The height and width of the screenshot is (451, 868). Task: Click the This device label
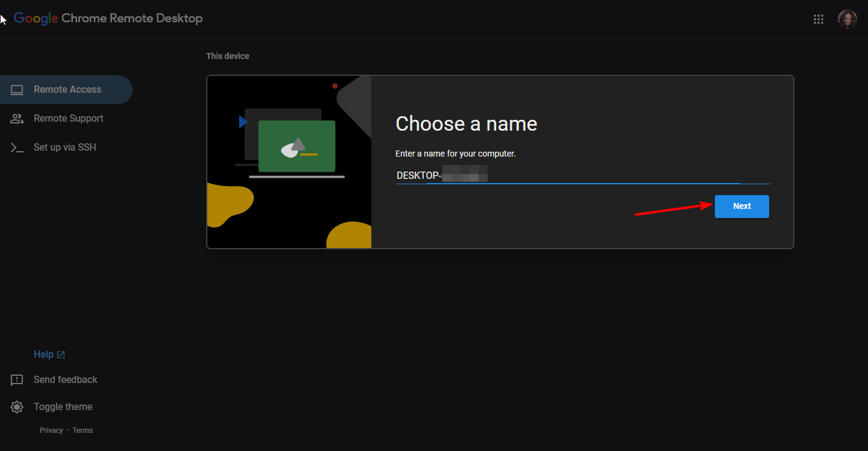tap(227, 56)
